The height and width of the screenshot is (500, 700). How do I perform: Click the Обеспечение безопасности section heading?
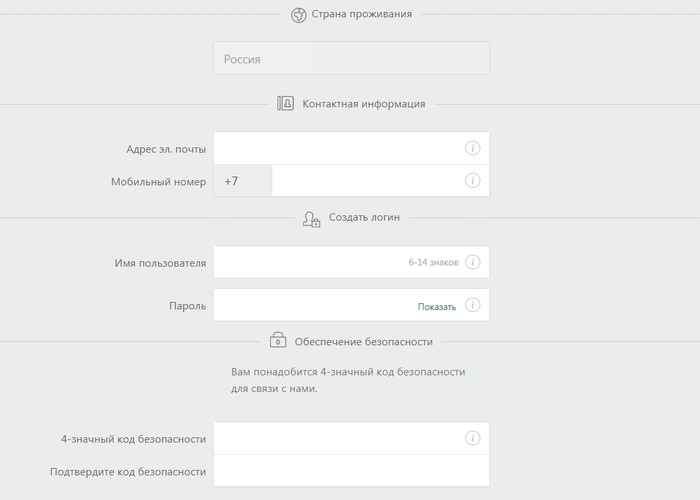364,342
